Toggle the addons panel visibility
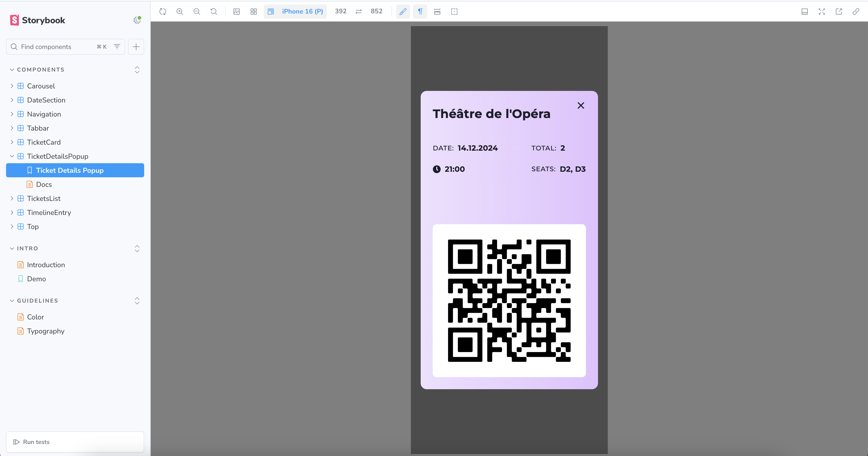Image resolution: width=868 pixels, height=456 pixels. pos(805,12)
